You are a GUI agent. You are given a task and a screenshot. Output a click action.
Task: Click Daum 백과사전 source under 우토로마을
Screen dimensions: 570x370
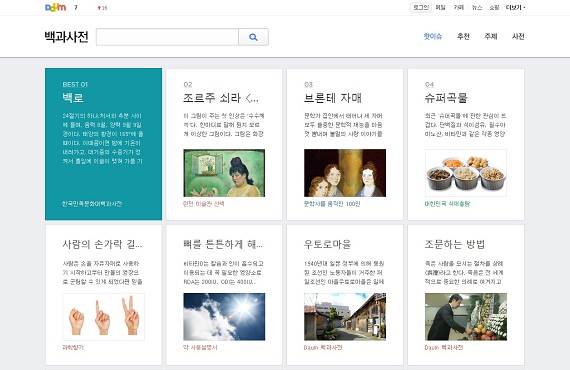[323, 347]
